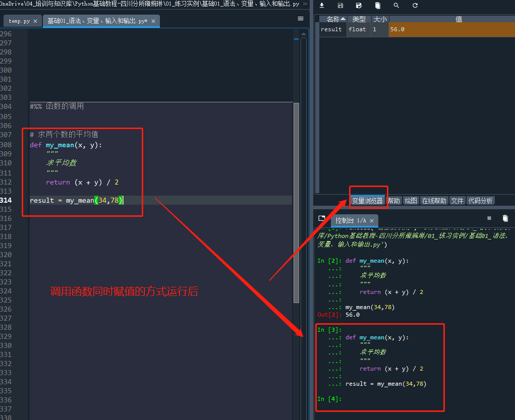Click line number 314 in the gutter
The image size is (515, 420).
tap(6, 200)
